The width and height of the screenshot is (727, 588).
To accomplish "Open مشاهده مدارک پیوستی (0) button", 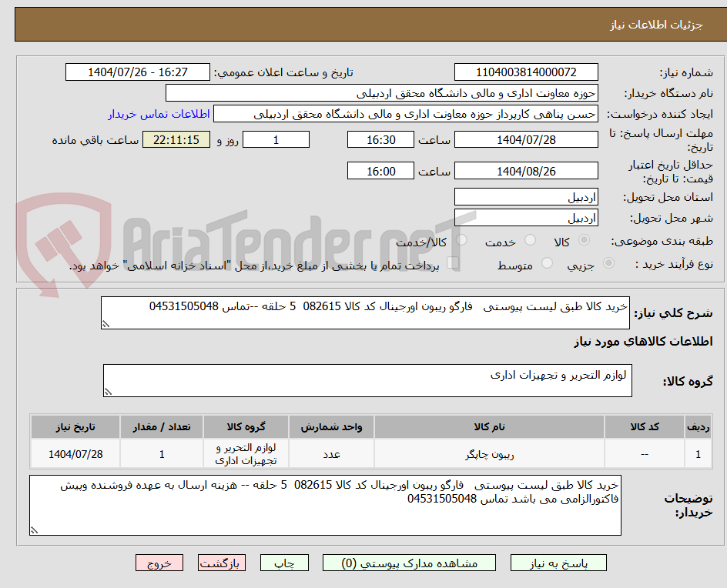I will 409,563.
